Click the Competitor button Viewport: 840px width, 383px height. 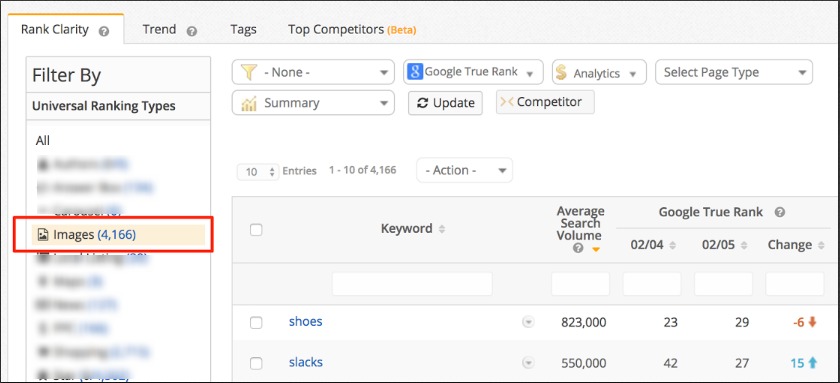point(545,102)
